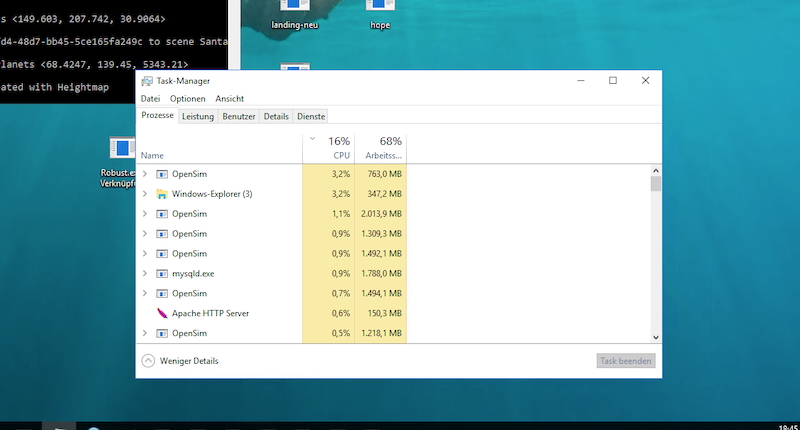Click the OpenSim icon in the 2.013,9 MB row
The image size is (800, 430).
(x=162, y=214)
